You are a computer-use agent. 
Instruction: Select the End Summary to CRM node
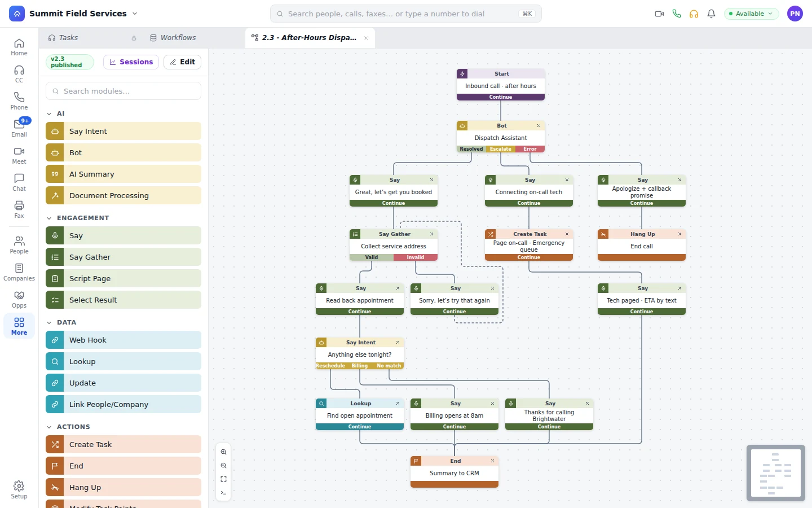[x=454, y=472]
